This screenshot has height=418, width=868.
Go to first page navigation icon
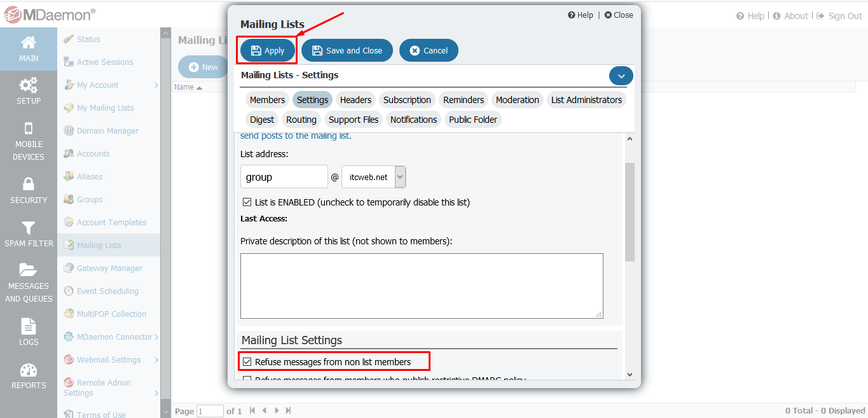pyautogui.click(x=252, y=411)
